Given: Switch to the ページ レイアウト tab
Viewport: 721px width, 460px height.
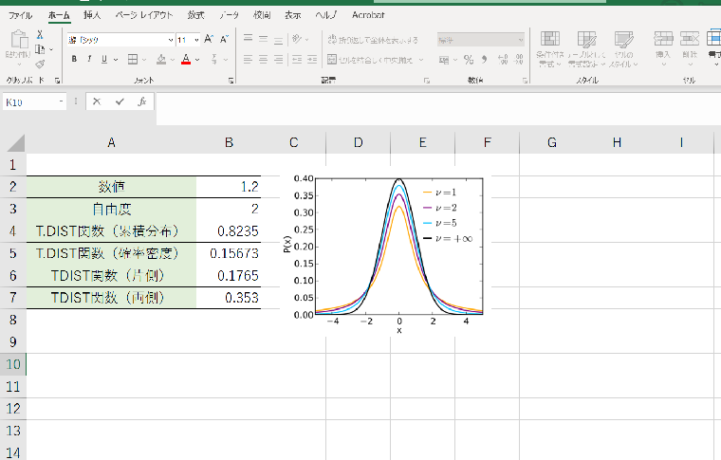Looking at the screenshot, I should (x=144, y=16).
